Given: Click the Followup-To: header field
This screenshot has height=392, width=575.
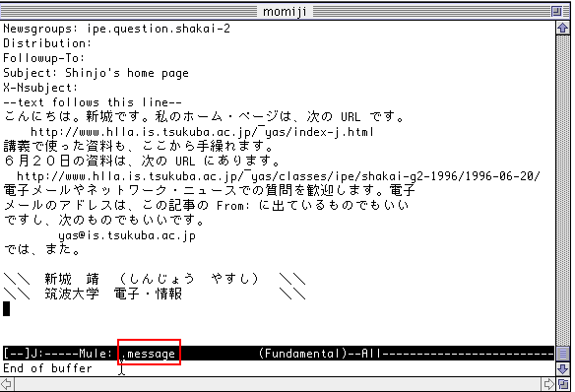Looking at the screenshot, I should (x=44, y=58).
